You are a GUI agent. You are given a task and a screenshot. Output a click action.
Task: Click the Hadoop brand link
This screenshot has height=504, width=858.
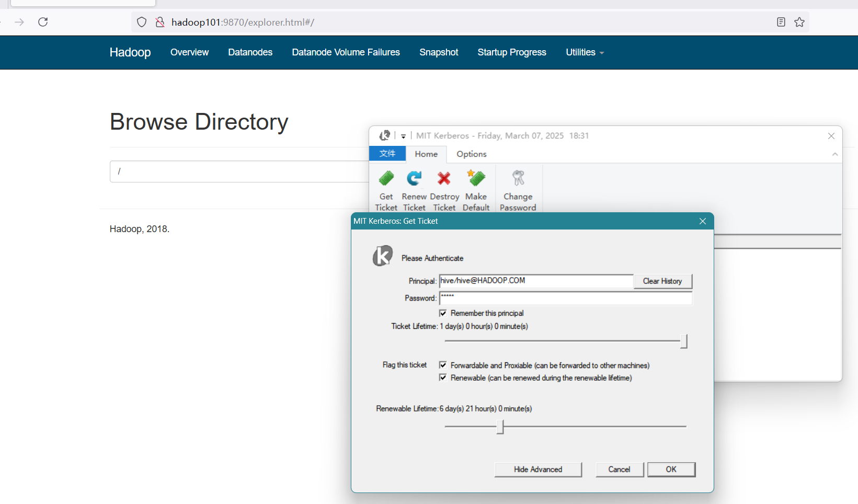[x=130, y=52]
